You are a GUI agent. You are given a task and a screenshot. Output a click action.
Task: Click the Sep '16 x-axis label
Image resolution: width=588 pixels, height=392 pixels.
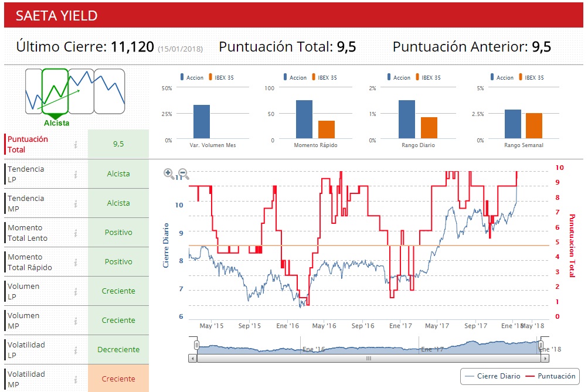coord(363,326)
